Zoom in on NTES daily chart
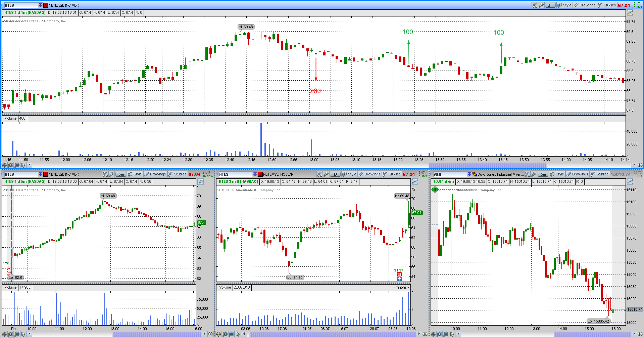The height and width of the screenshot is (338, 644). coord(225,334)
